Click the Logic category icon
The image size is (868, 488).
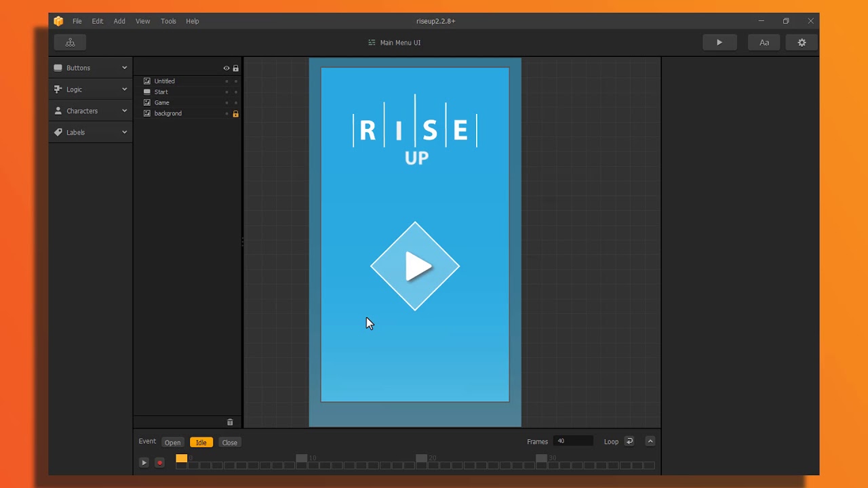pos(58,89)
